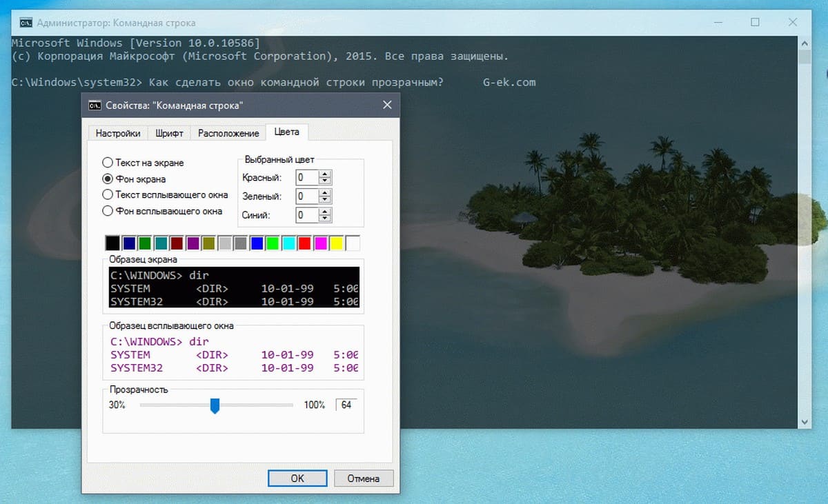Pick the lime green color swatch
The image size is (828, 504).
(273, 243)
